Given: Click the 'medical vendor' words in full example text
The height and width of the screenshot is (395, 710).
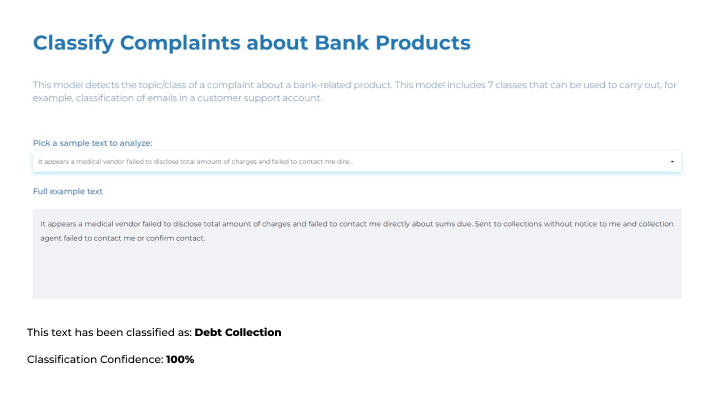Looking at the screenshot, I should 112,224.
